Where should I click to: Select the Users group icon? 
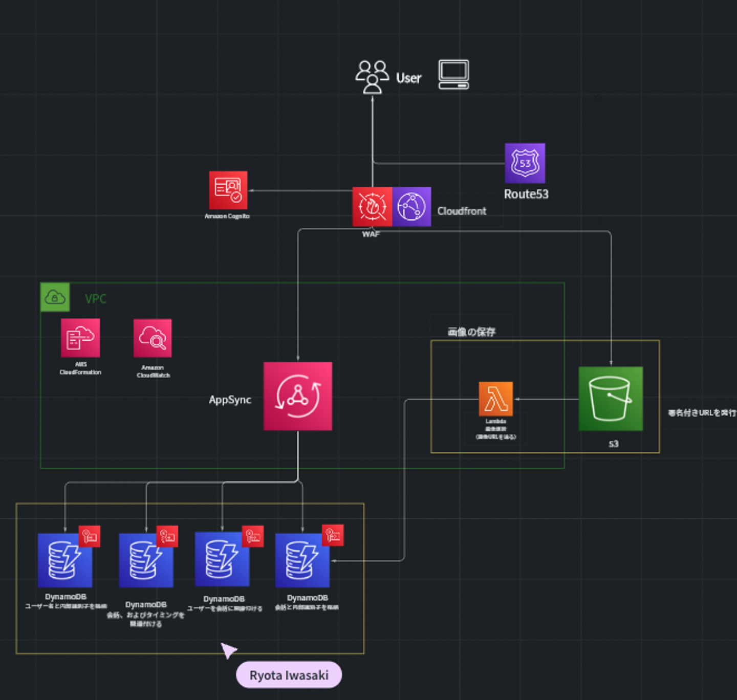372,77
